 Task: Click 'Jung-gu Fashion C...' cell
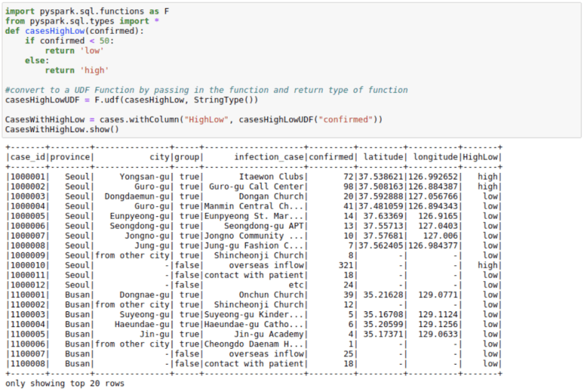pos(254,246)
